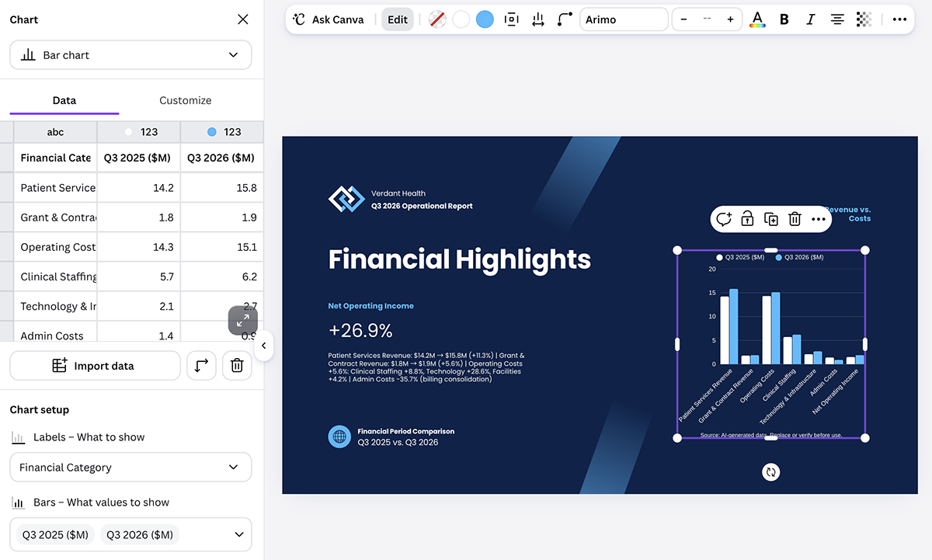Open the transparency control
This screenshot has height=560, width=932.
click(x=863, y=19)
